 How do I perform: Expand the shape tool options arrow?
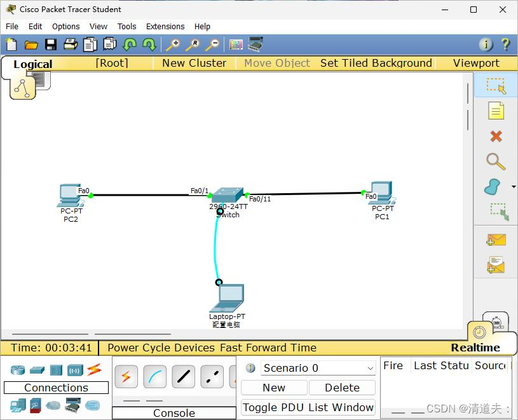click(x=514, y=187)
